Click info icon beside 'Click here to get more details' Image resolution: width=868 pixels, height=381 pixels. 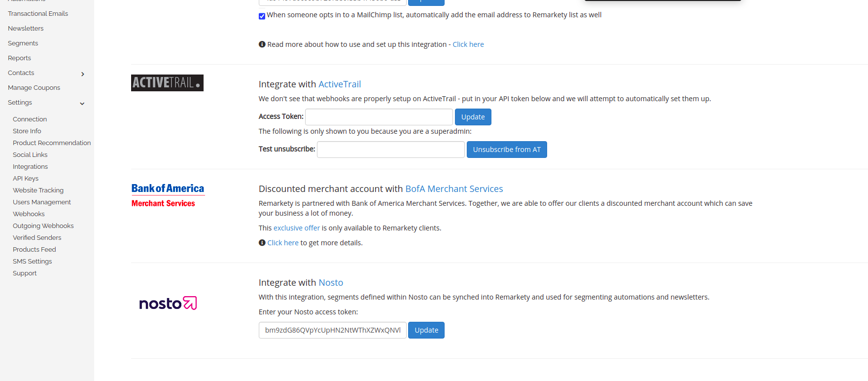coord(262,243)
